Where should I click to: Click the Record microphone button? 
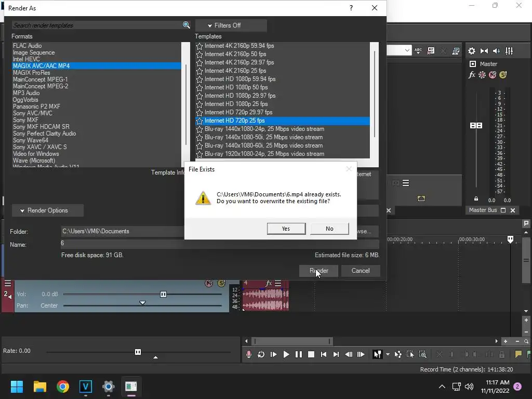coord(249,354)
